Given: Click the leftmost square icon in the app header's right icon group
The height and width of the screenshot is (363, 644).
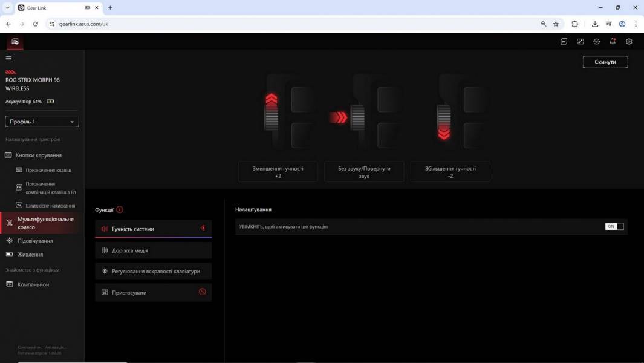Looking at the screenshot, I should tap(564, 42).
